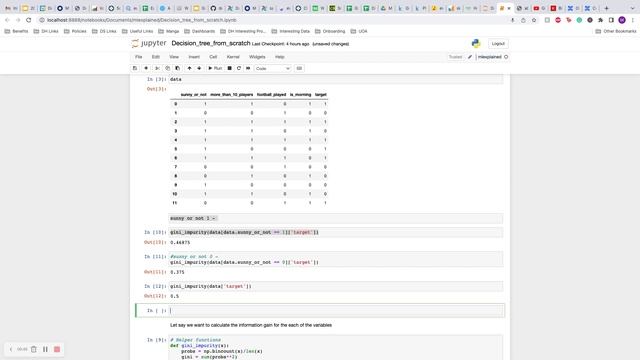The width and height of the screenshot is (640, 360).
Task: Copy selected cells from toolbar
Action: click(167, 68)
